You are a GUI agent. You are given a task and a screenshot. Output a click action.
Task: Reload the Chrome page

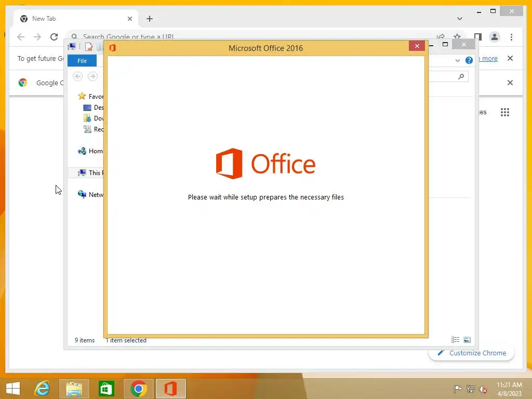[x=54, y=37]
